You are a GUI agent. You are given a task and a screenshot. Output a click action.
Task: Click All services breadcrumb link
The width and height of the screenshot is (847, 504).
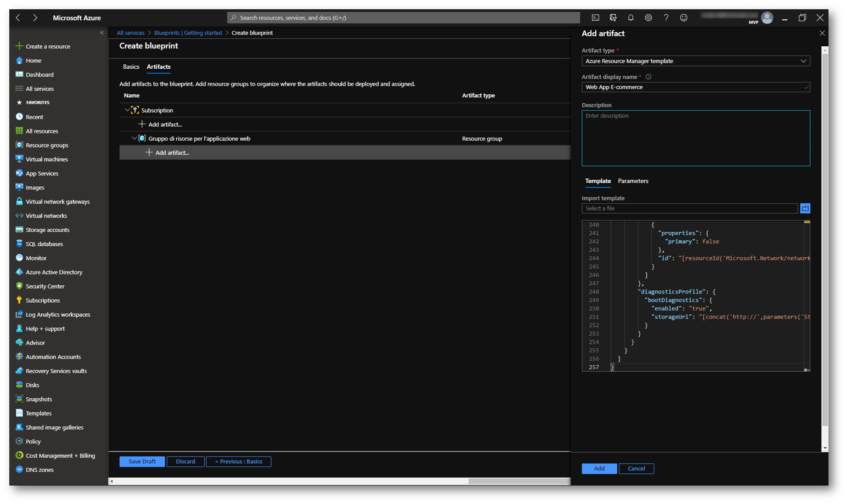(131, 33)
